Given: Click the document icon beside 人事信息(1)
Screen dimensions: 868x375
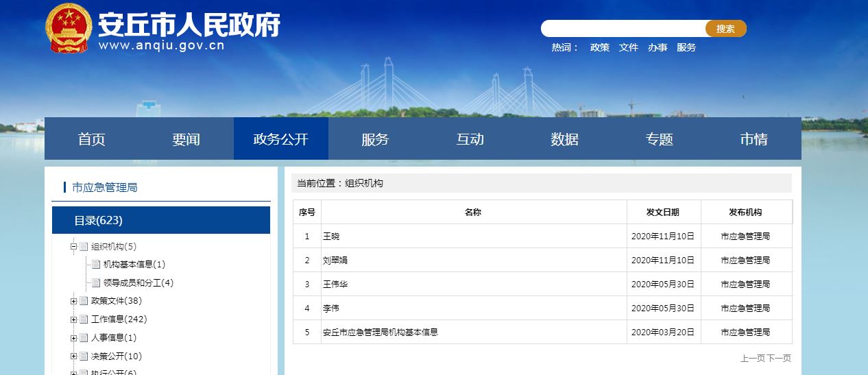Looking at the screenshot, I should 84,338.
